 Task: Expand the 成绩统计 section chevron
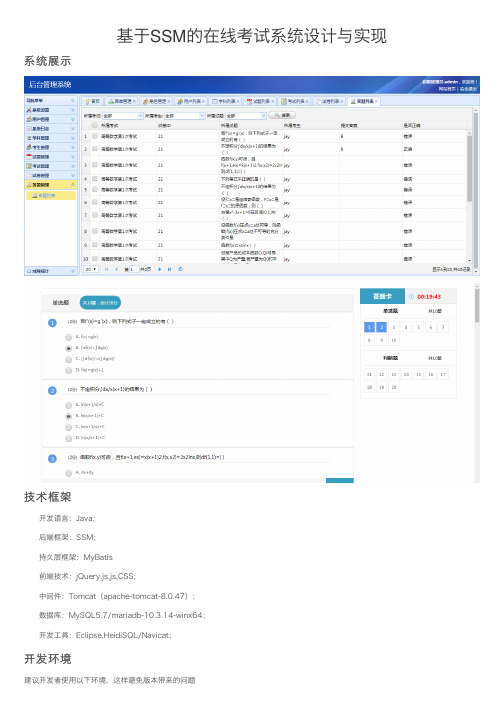coord(73,271)
